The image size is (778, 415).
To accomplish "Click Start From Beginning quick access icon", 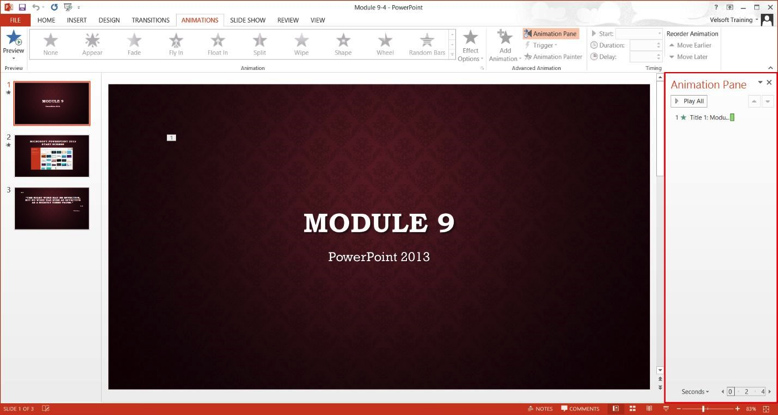I will point(67,7).
